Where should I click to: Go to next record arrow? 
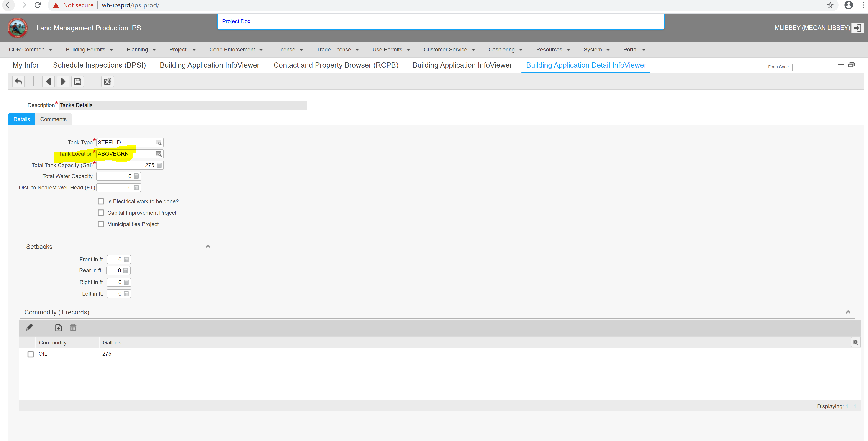pyautogui.click(x=63, y=82)
